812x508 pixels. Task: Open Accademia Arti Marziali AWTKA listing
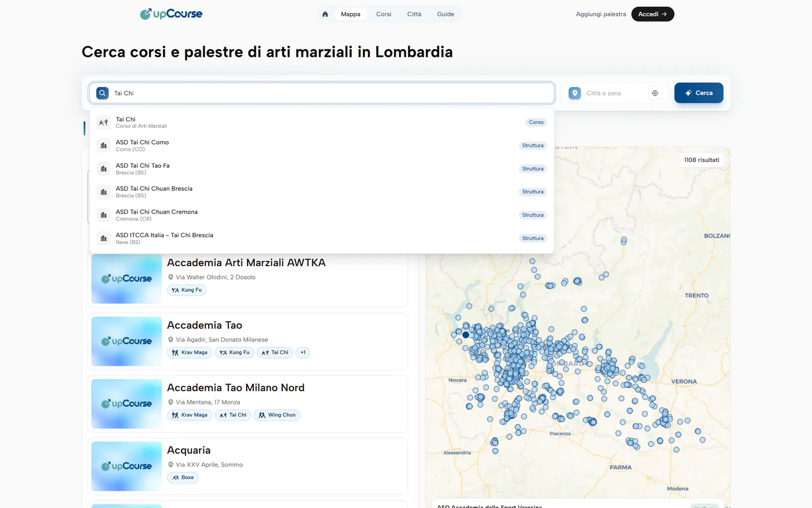(246, 263)
